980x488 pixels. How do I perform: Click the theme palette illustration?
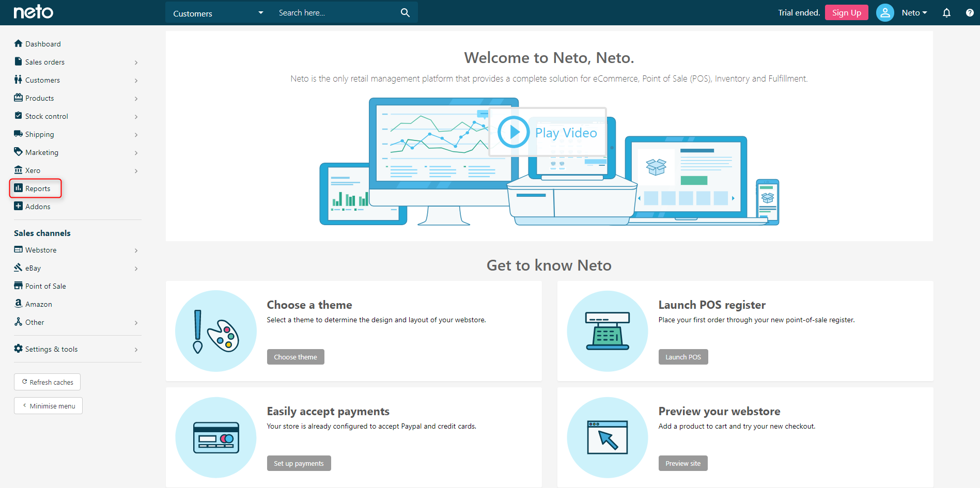point(216,331)
